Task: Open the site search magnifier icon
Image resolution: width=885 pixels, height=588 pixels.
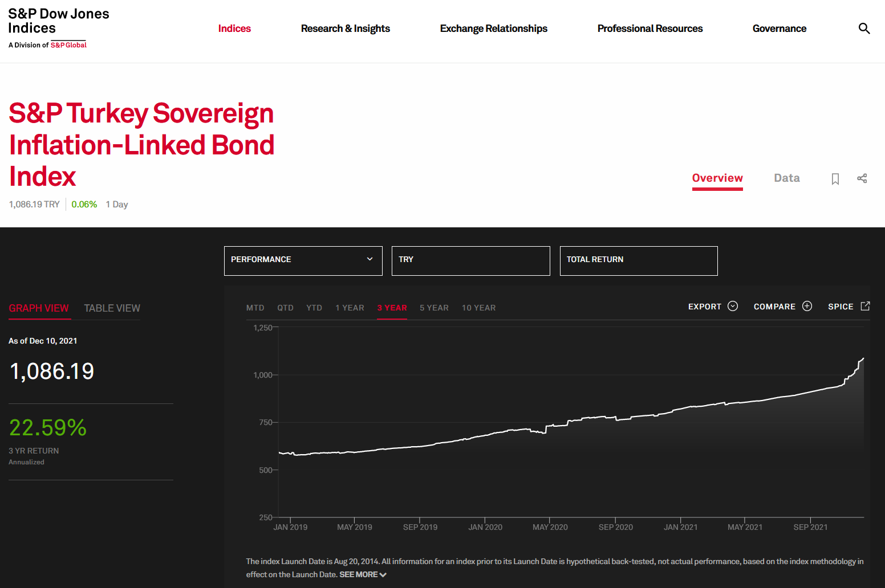Action: pos(864,28)
